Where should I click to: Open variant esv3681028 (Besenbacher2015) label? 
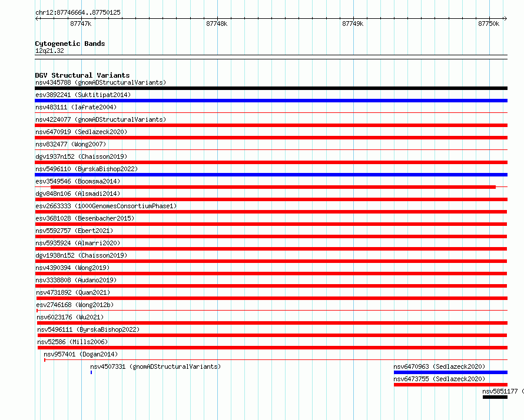tap(85, 218)
